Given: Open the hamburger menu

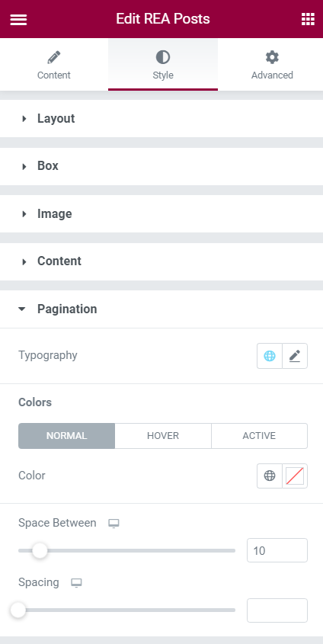Looking at the screenshot, I should pyautogui.click(x=18, y=19).
